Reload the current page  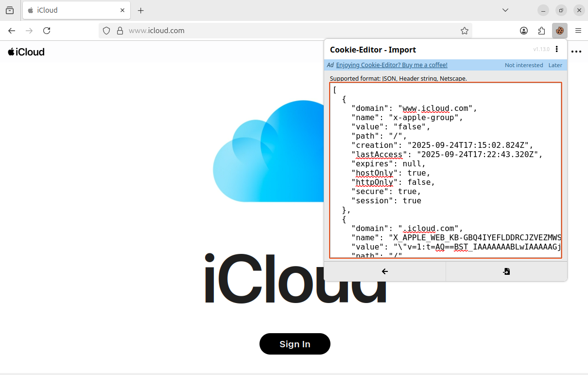pyautogui.click(x=47, y=31)
